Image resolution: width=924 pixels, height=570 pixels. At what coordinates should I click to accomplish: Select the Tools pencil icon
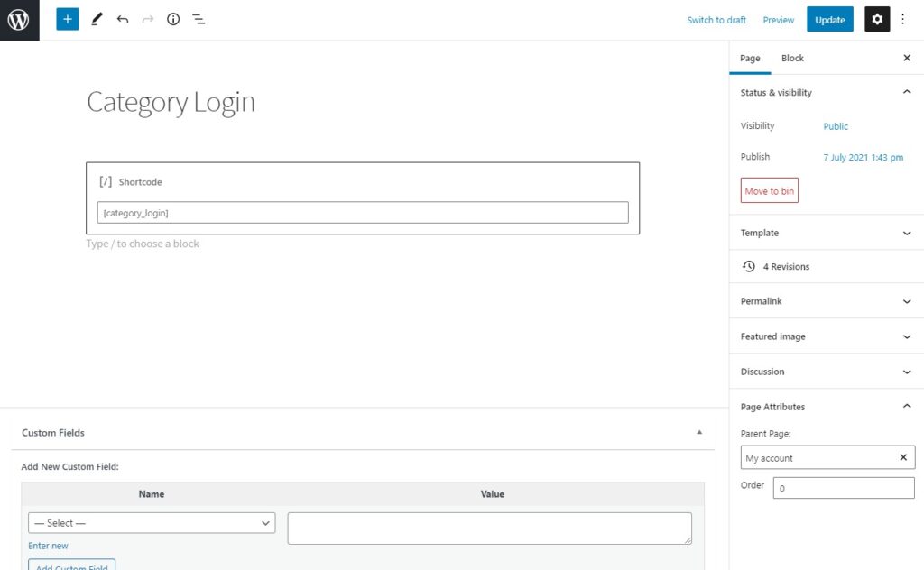point(97,19)
